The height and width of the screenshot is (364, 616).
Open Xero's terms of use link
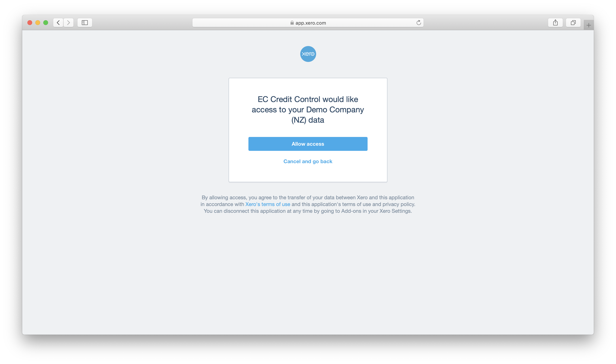click(267, 204)
